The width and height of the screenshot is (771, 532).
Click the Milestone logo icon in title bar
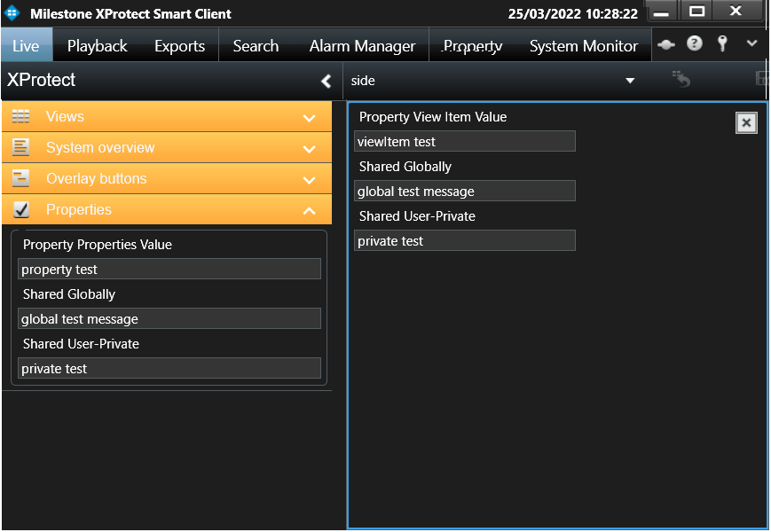pos(12,12)
